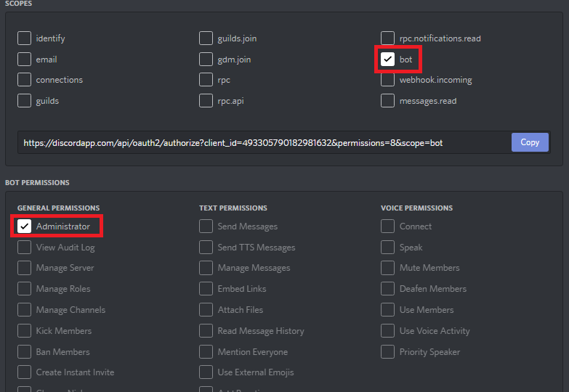Enable Manage Channels permission
This screenshot has width=569, height=392.
pos(24,310)
